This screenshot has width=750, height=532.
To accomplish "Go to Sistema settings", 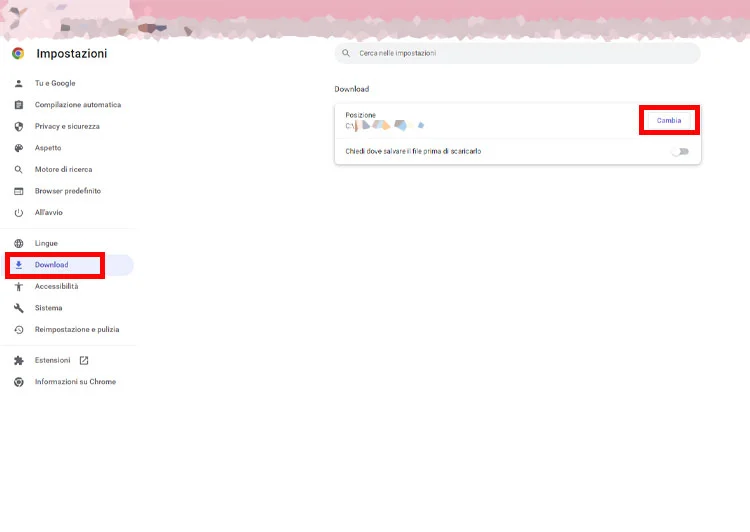I will click(48, 308).
